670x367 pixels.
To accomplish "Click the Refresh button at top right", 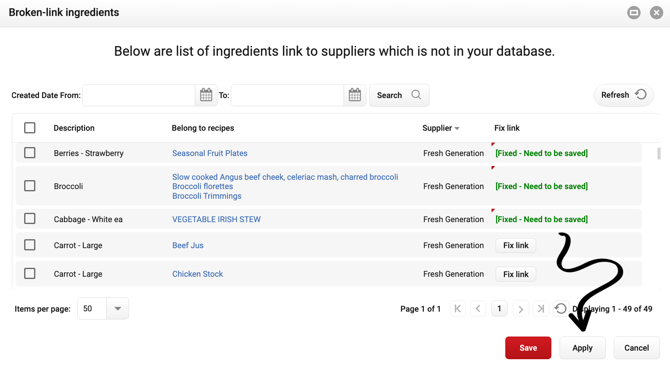I will (x=623, y=95).
